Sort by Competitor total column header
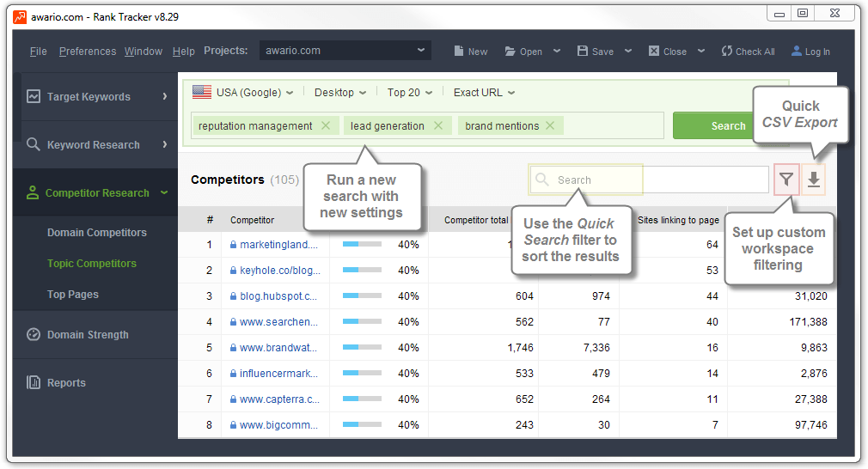This screenshot has height=469, width=868. point(476,220)
